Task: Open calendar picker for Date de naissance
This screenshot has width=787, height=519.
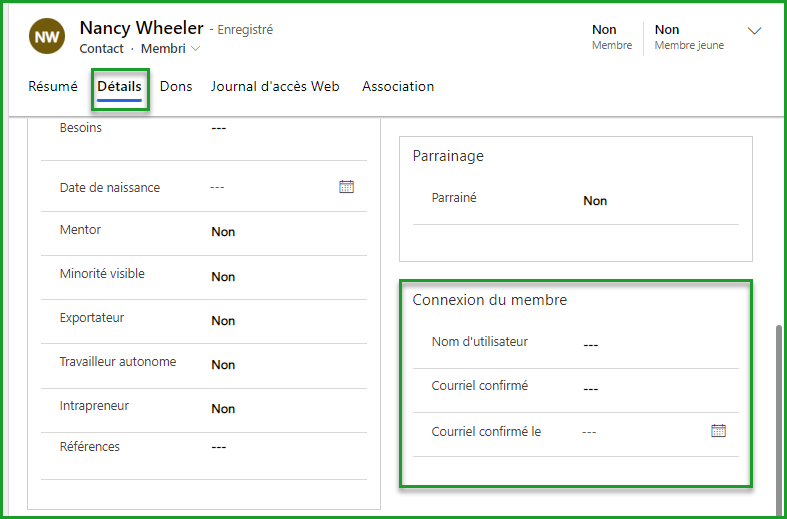Action: tap(347, 187)
